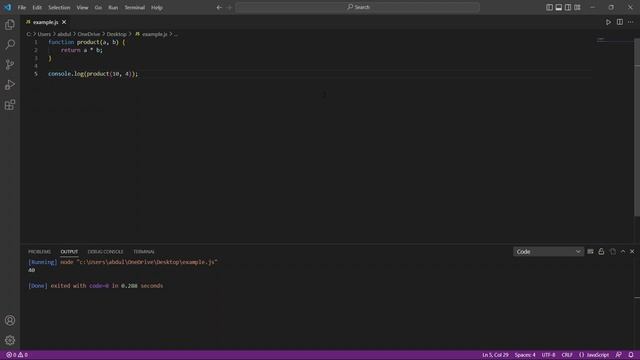Change line ending via CRLF
This screenshot has width=640, height=360.
tap(567, 355)
